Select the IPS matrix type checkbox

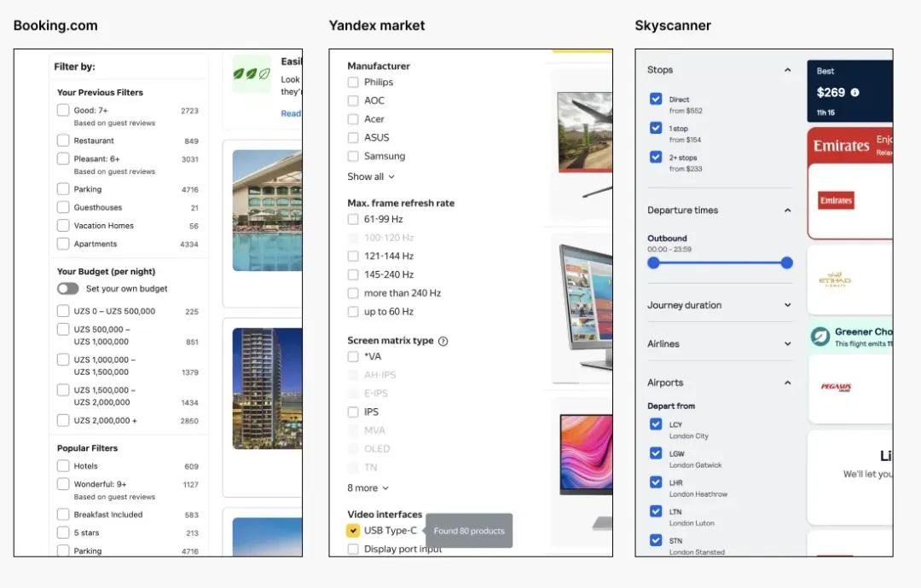[353, 412]
